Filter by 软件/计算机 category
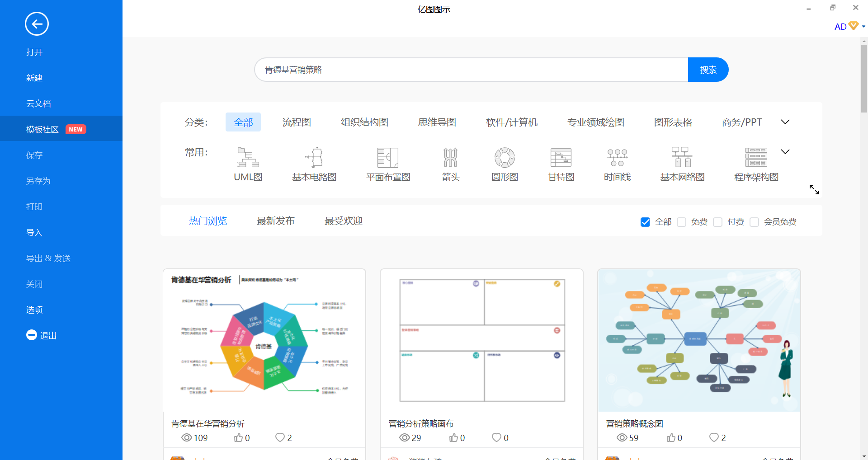 pos(512,122)
